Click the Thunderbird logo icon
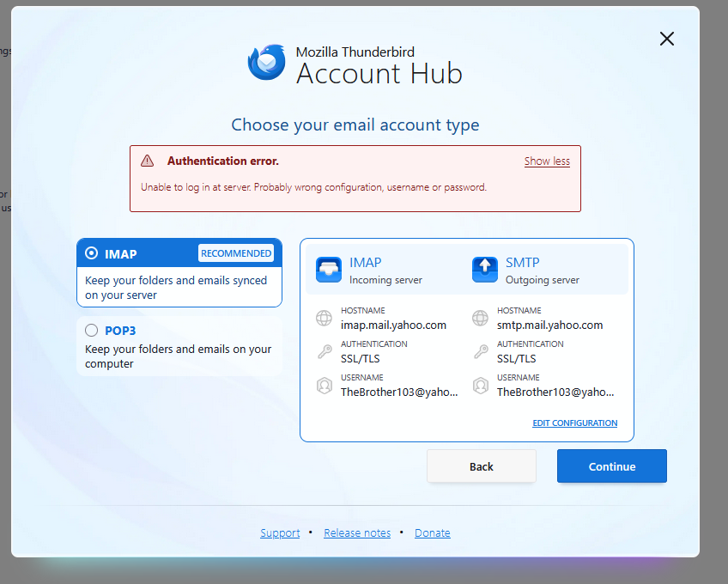Screen dimensions: 728x584 [x=266, y=62]
